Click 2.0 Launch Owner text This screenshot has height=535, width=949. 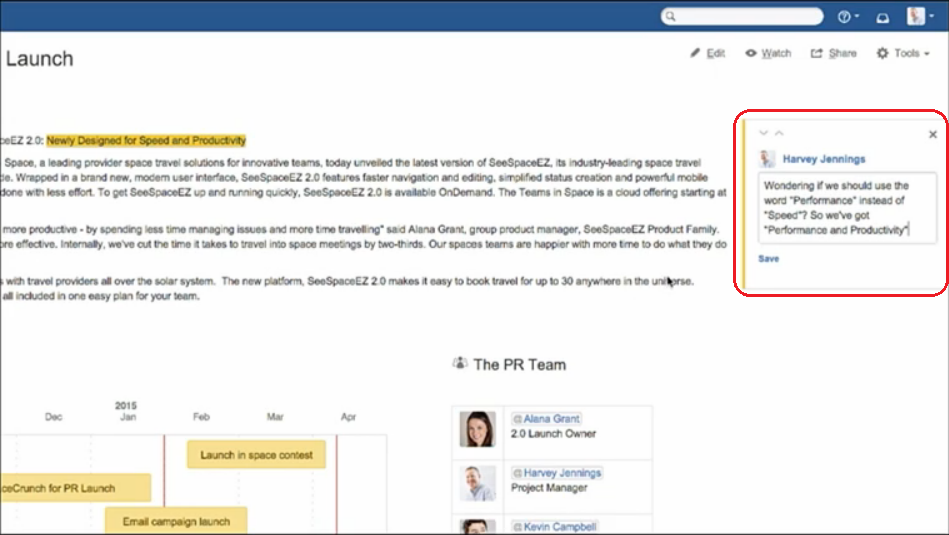553,433
